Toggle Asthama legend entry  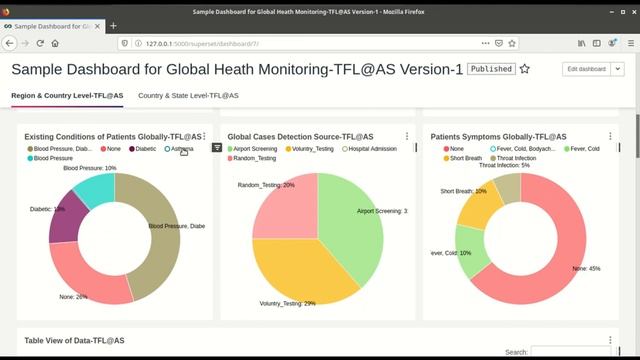(x=179, y=149)
